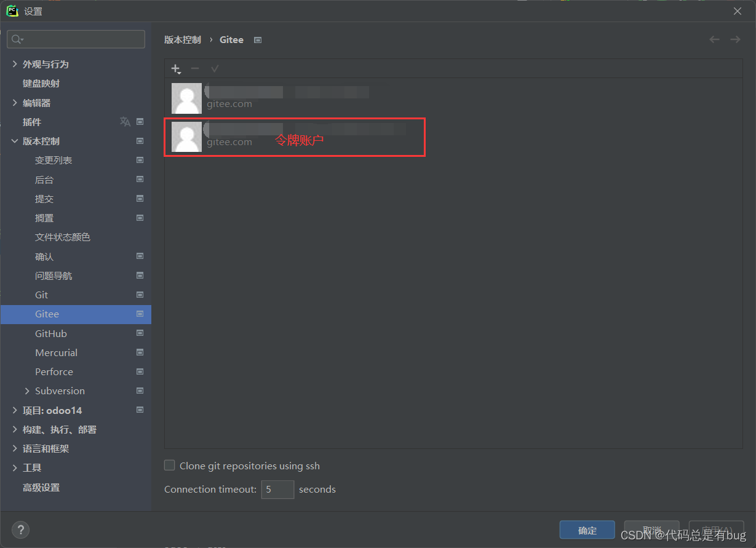Screen dimensions: 756x548
Task: Click the 取消 button
Action: click(651, 530)
